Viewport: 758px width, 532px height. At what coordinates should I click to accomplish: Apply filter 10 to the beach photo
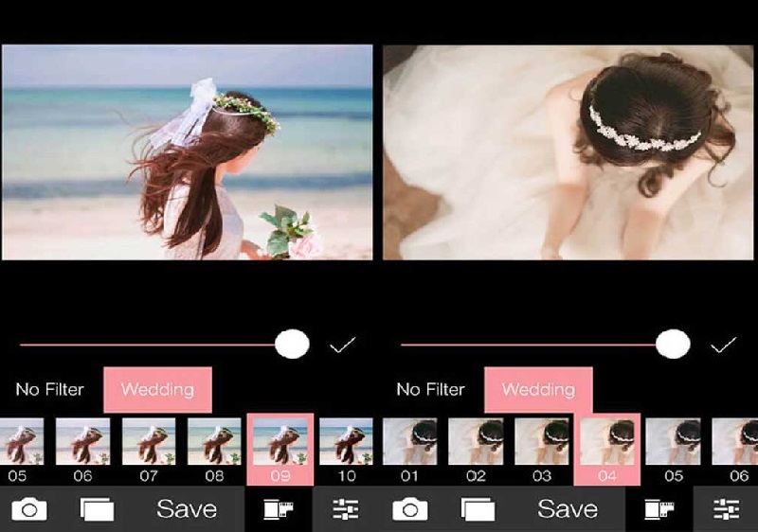pyautogui.click(x=346, y=451)
